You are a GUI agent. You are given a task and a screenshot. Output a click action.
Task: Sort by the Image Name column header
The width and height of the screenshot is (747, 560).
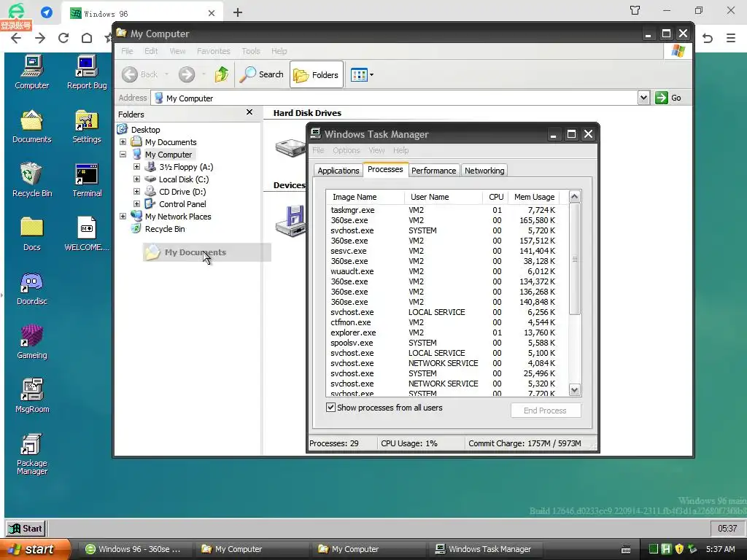tap(365, 197)
